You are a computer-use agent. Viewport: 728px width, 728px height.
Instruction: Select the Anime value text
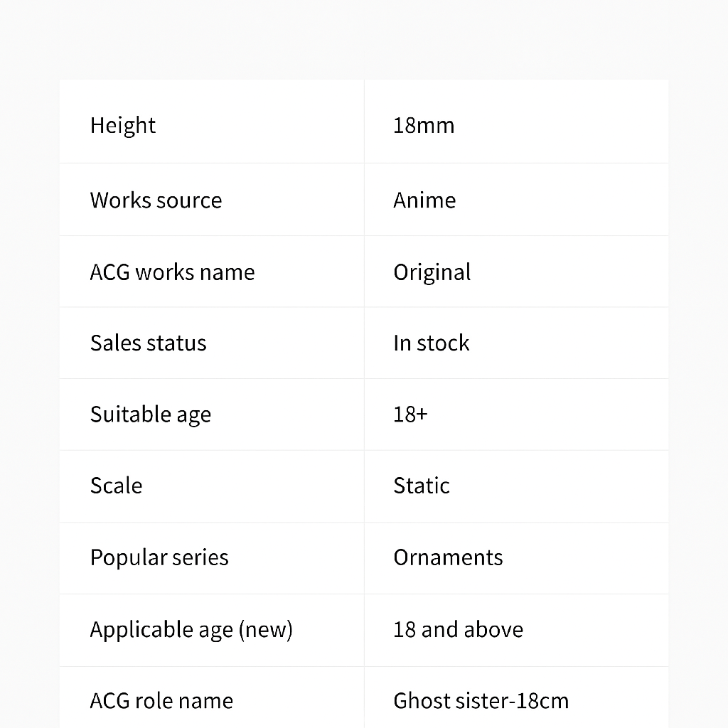point(424,200)
